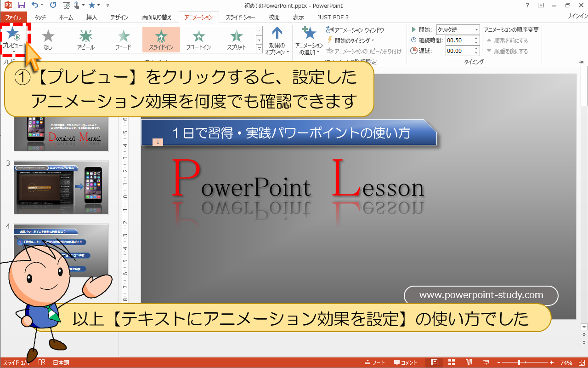Click the save icon in quick access toolbar

coord(22,5)
